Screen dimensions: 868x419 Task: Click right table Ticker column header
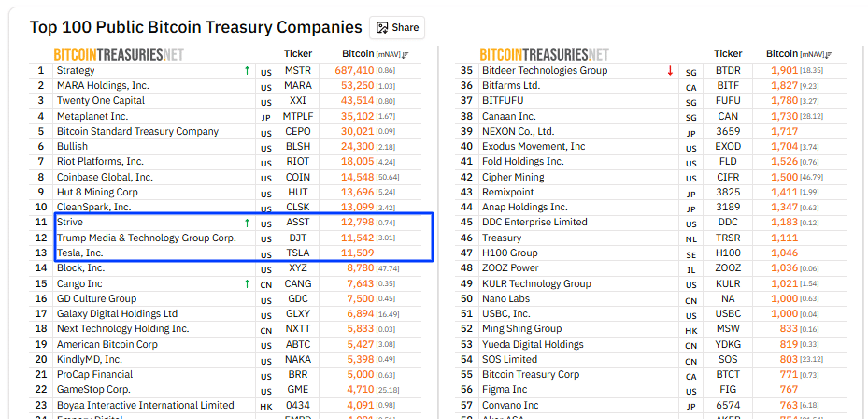point(728,53)
